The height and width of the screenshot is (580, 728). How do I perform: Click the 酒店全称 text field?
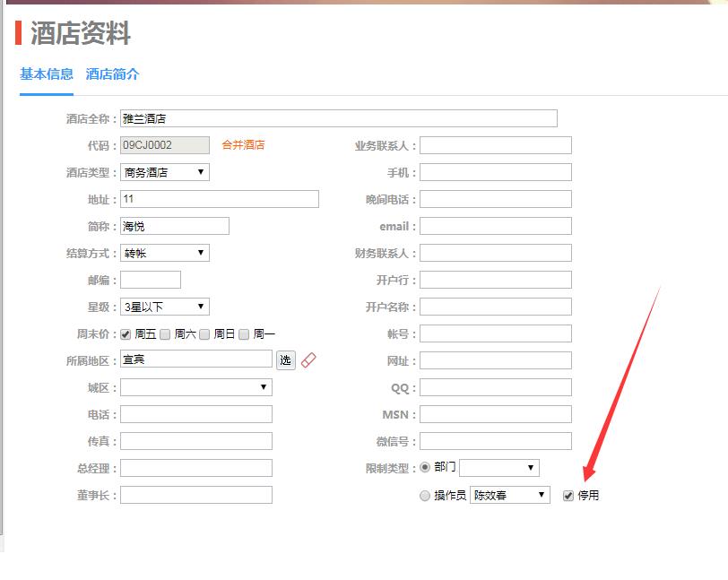(x=338, y=118)
